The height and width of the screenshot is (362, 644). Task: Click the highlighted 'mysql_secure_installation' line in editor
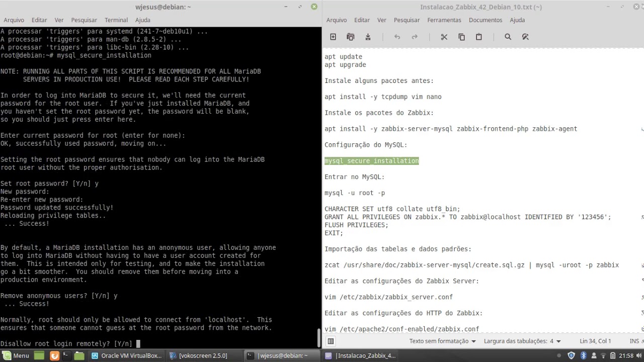tap(371, 161)
